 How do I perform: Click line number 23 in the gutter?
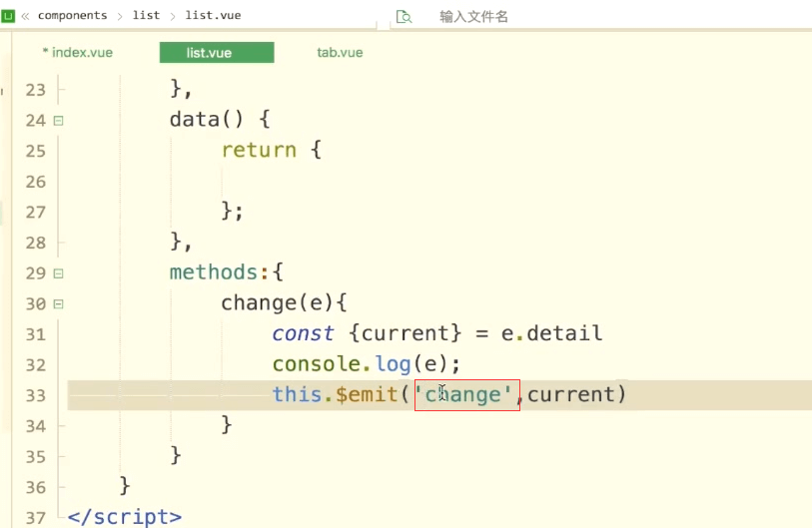tap(36, 90)
